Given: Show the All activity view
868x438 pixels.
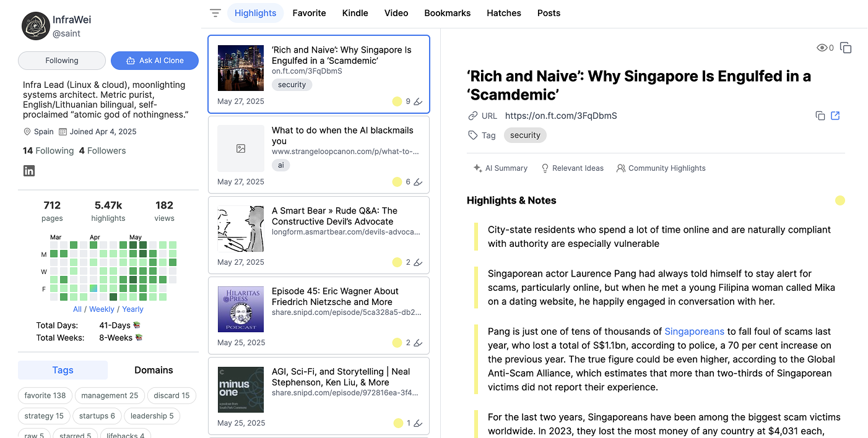Looking at the screenshot, I should [x=77, y=309].
